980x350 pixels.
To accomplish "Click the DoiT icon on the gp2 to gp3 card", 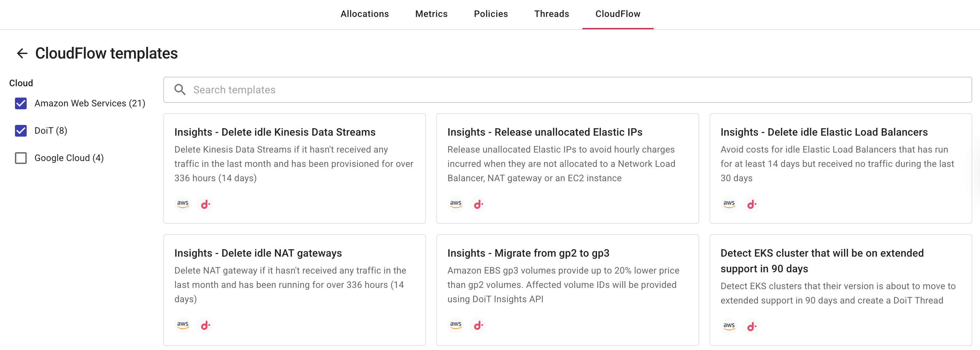I will (x=478, y=325).
